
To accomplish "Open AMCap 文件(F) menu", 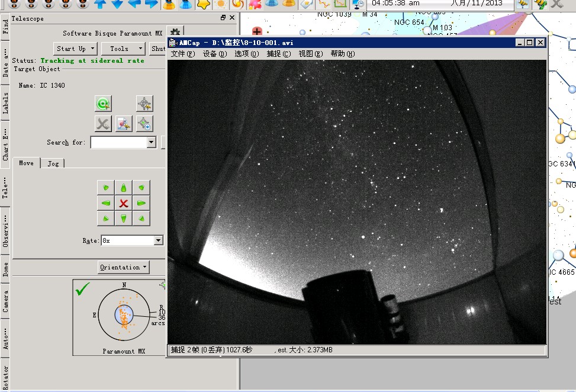I will pos(183,54).
